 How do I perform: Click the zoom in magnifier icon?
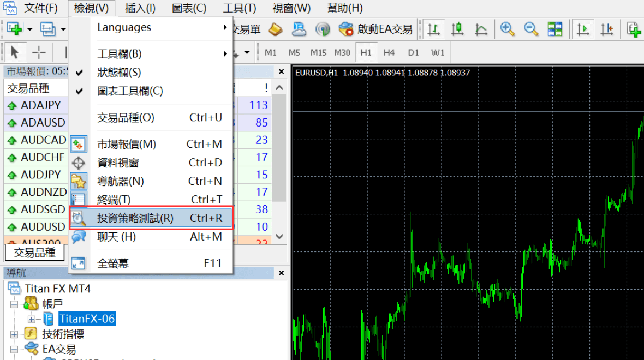tap(508, 29)
